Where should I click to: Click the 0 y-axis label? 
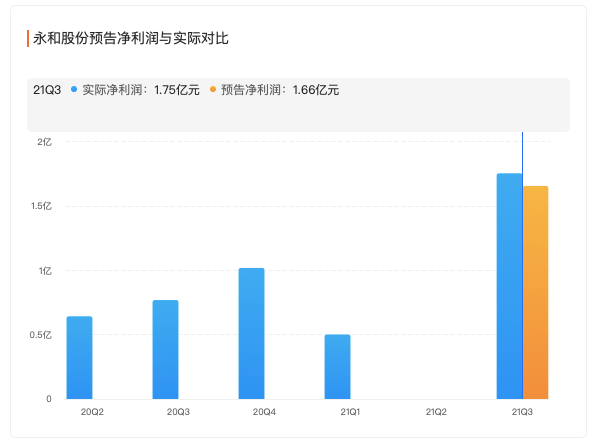pyautogui.click(x=49, y=399)
